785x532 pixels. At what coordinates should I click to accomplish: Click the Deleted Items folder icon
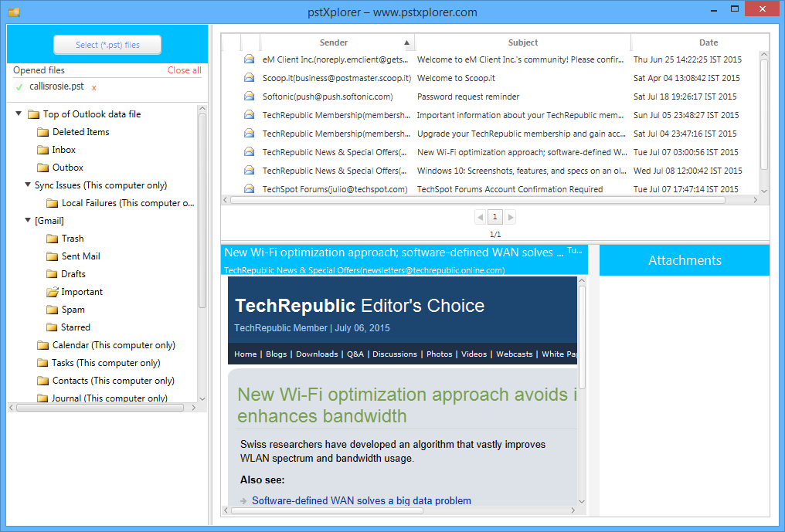(42, 132)
